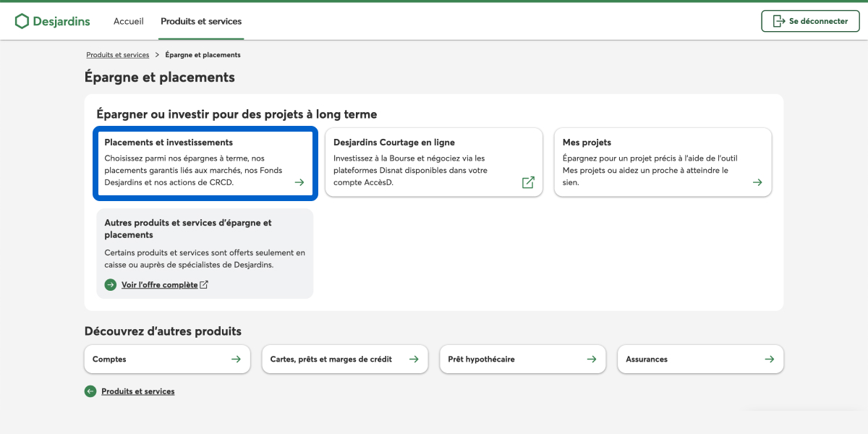Click arrow icon in Placements et investissements card
Screen dimensions: 868x434
tap(299, 182)
